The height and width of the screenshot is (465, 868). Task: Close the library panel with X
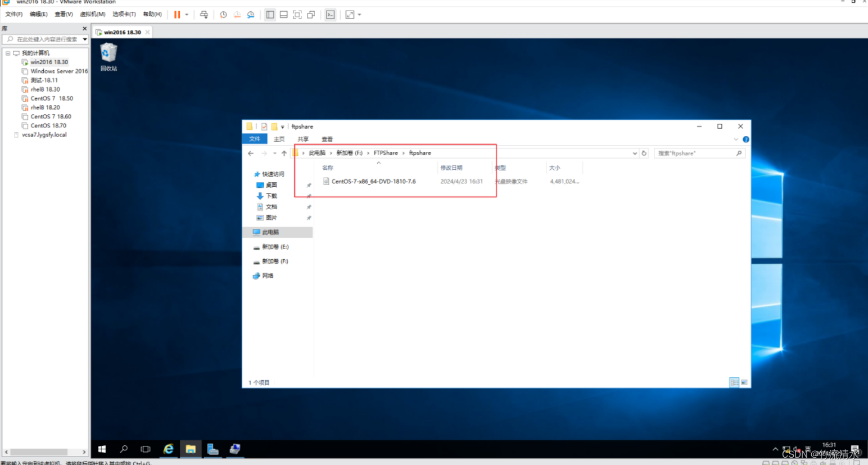click(85, 28)
